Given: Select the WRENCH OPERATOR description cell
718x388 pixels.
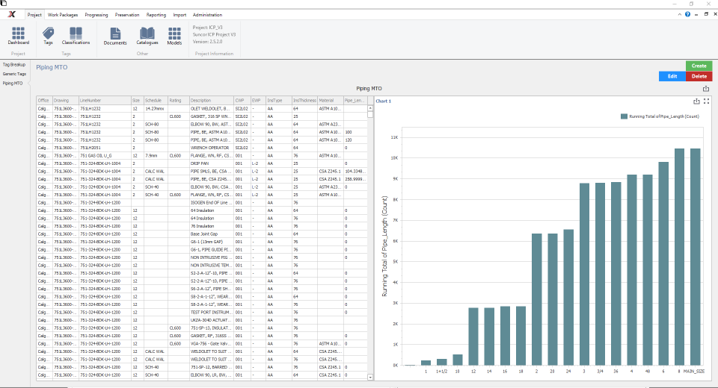Looking at the screenshot, I should [x=212, y=148].
